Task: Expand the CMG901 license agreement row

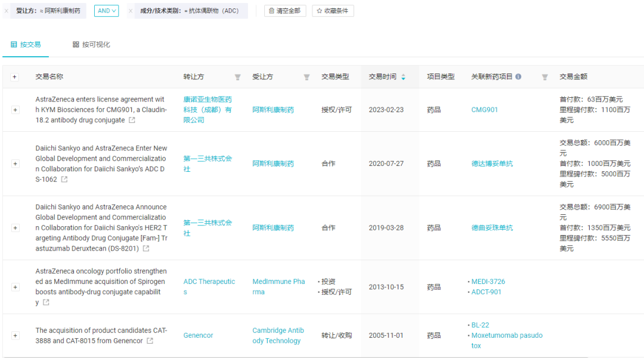Action: [x=15, y=110]
